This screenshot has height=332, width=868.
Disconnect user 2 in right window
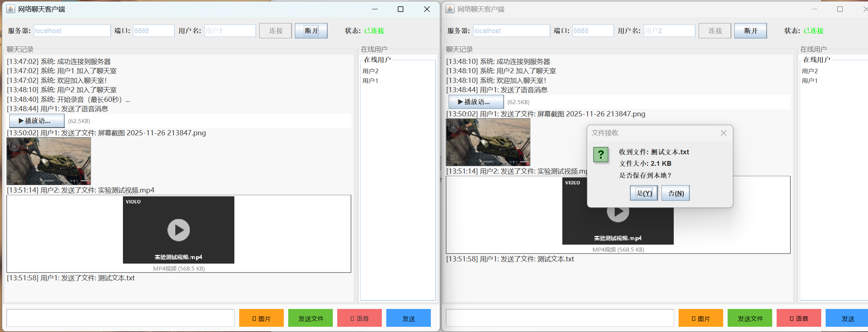click(x=751, y=31)
